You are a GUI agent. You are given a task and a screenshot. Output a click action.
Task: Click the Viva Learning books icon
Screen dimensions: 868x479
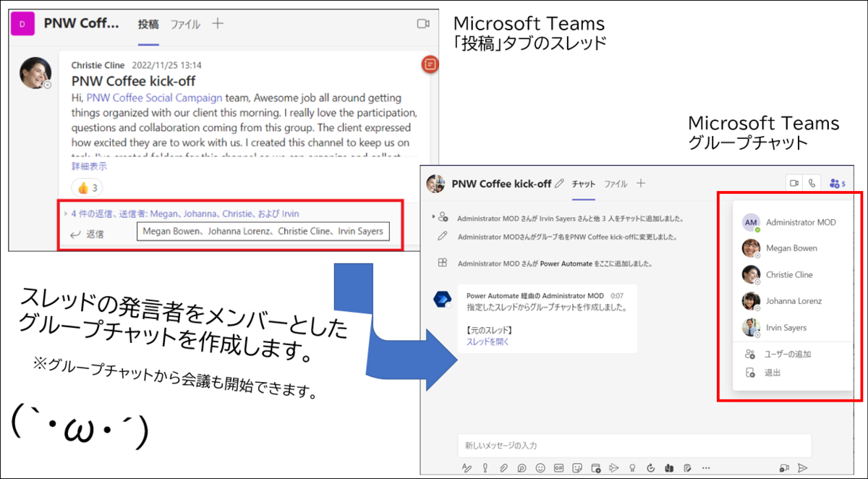669,468
